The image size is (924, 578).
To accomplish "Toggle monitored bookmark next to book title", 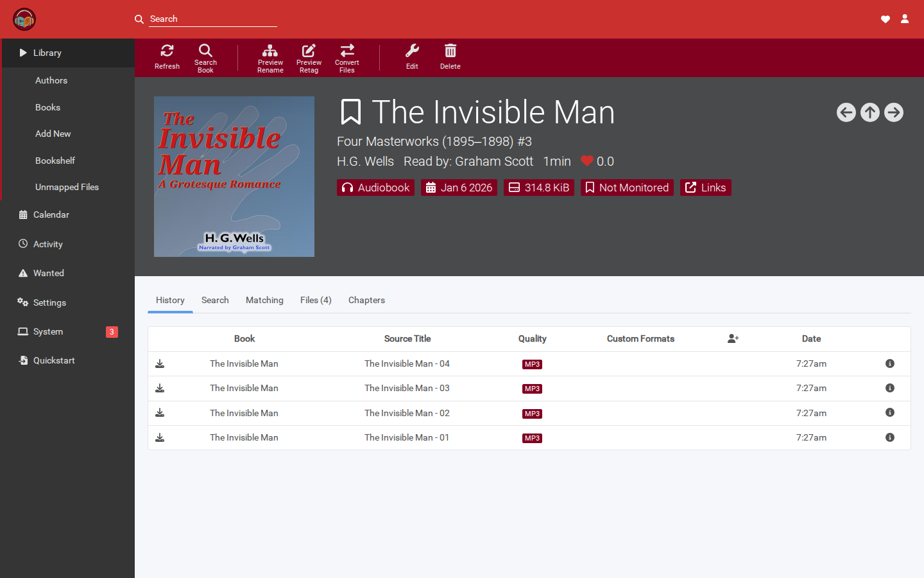I will (x=351, y=112).
